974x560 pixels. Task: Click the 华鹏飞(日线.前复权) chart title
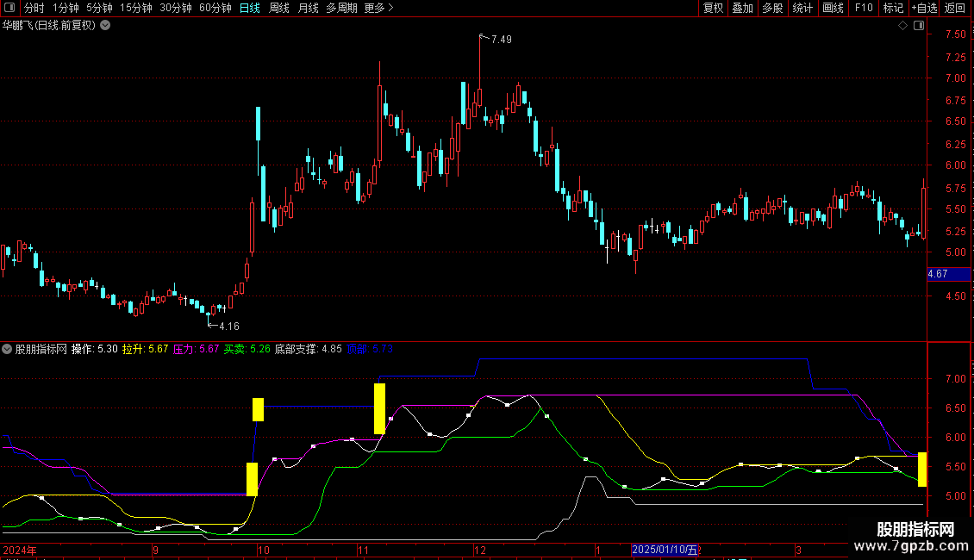click(49, 26)
